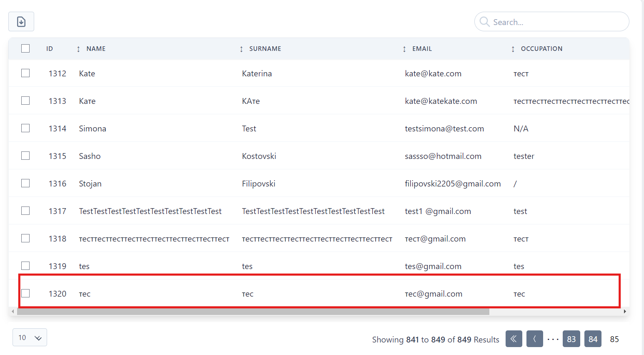The height and width of the screenshot is (355, 644).
Task: Go to page 83
Action: (571, 339)
